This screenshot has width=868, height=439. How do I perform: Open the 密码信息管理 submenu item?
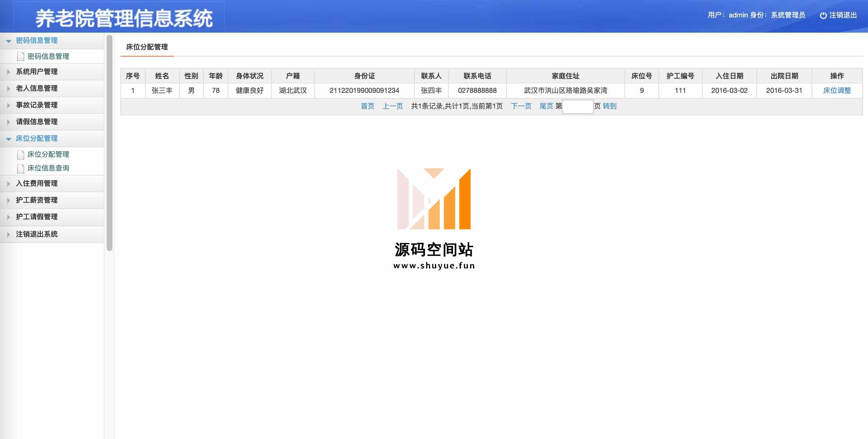[48, 56]
